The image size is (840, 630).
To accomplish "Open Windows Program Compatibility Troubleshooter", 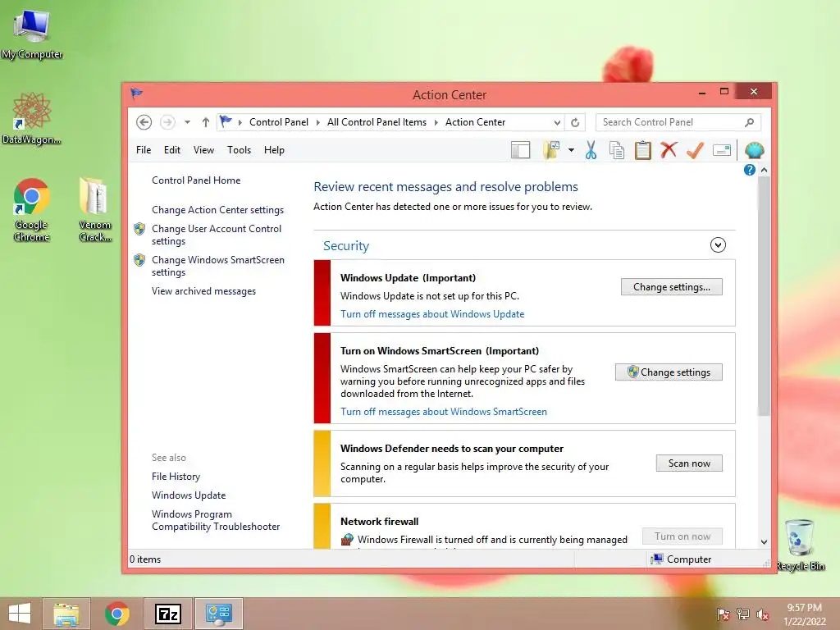I will click(x=216, y=520).
